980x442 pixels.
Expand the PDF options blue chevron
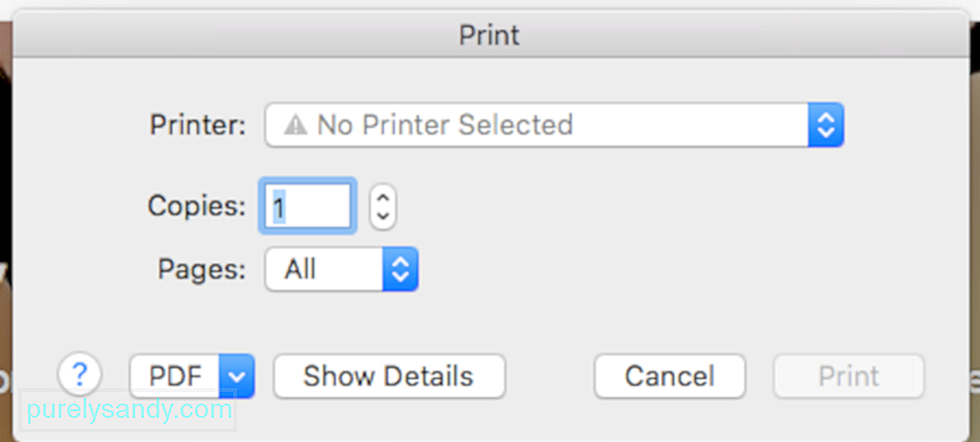[x=237, y=377]
